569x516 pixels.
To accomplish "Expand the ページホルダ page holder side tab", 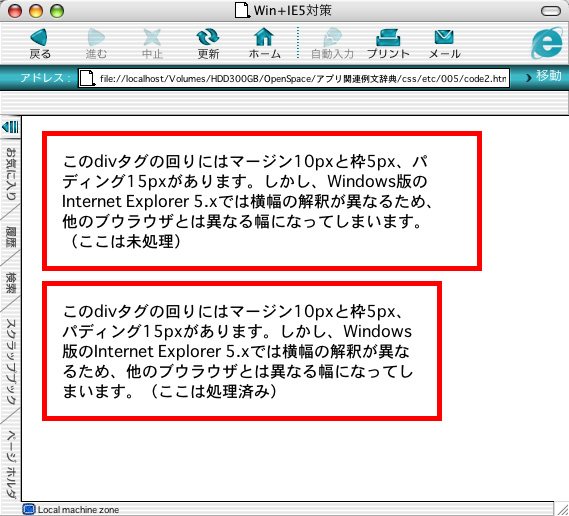I will [x=11, y=464].
